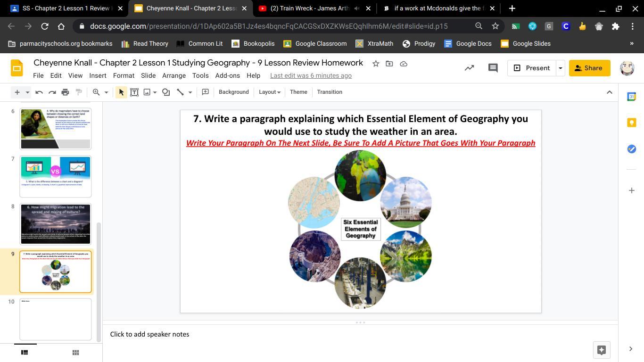Open Google Calendar side panel
Viewport: 644px width, 362px height.
[x=631, y=97]
